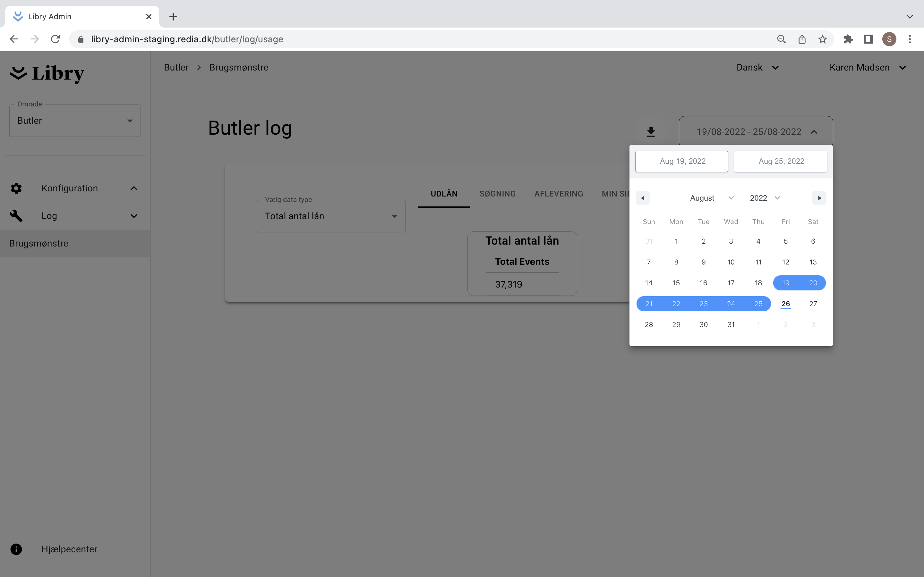
Task: Click the Log wrench icon
Action: [16, 216]
